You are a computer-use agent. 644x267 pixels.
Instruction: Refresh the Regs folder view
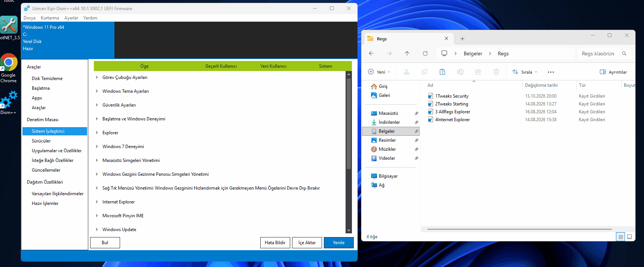[425, 53]
